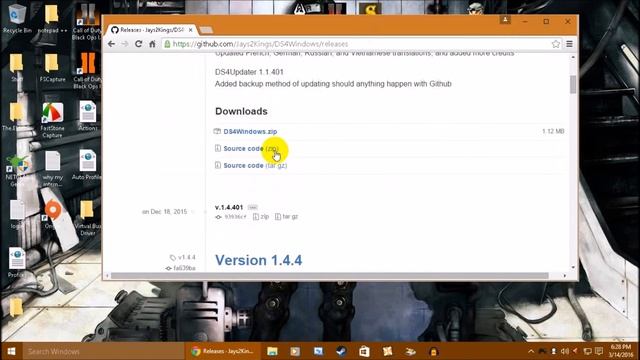Click the page scroll-up arrow
Viewport: 640px width, 360px height.
point(573,58)
